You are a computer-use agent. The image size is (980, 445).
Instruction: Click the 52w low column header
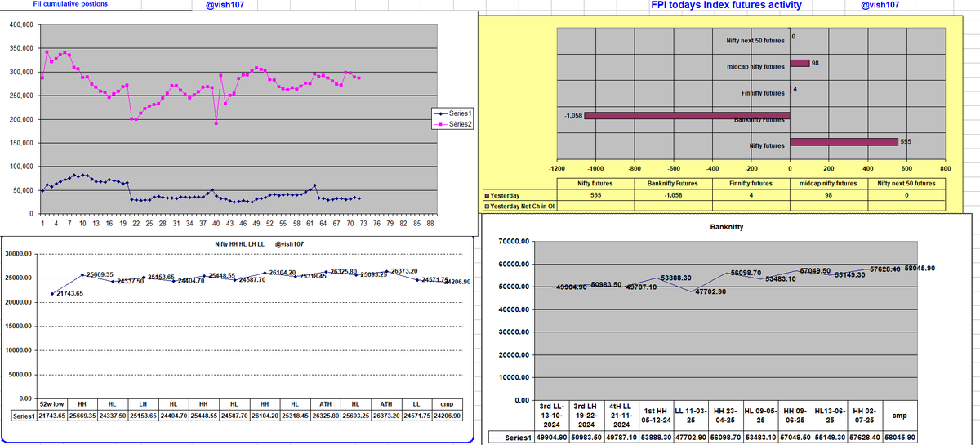52,404
